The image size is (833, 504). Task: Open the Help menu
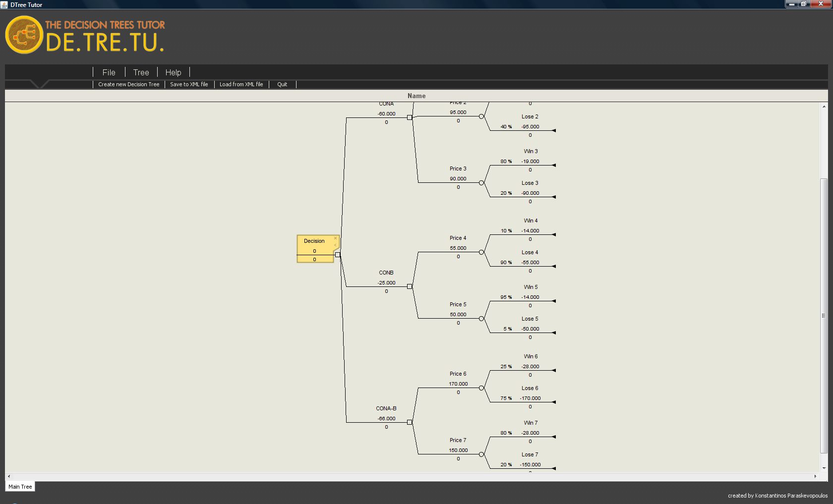173,72
